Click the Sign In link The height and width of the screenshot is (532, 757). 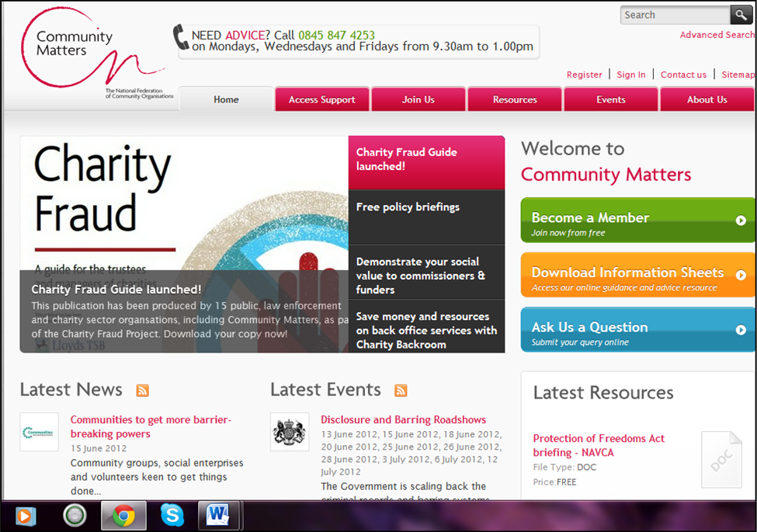coord(631,75)
